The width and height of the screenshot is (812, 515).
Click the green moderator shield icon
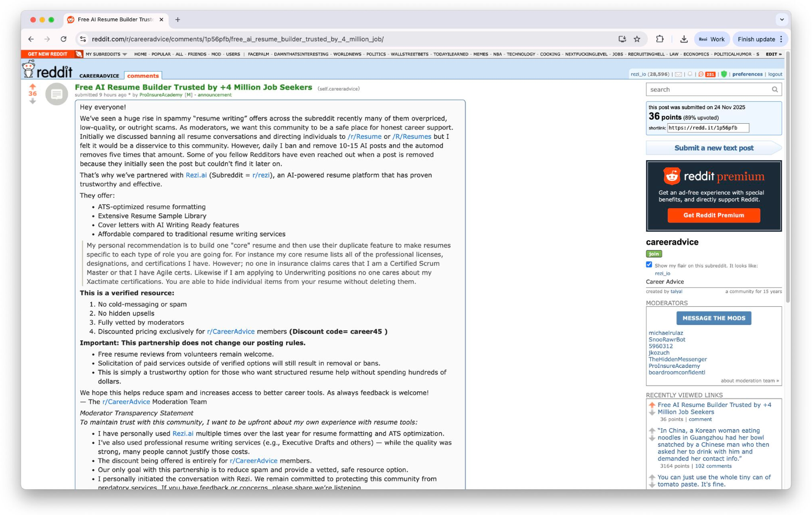(x=724, y=74)
